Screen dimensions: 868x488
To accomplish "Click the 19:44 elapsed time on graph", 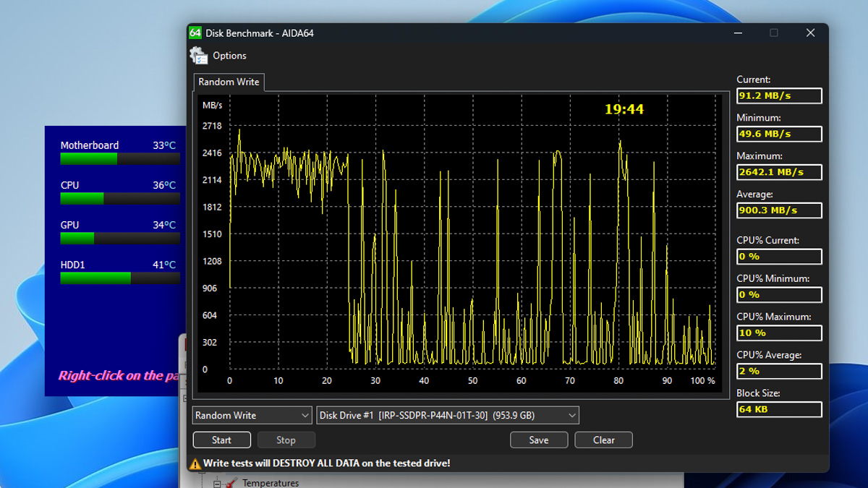I will (x=624, y=109).
